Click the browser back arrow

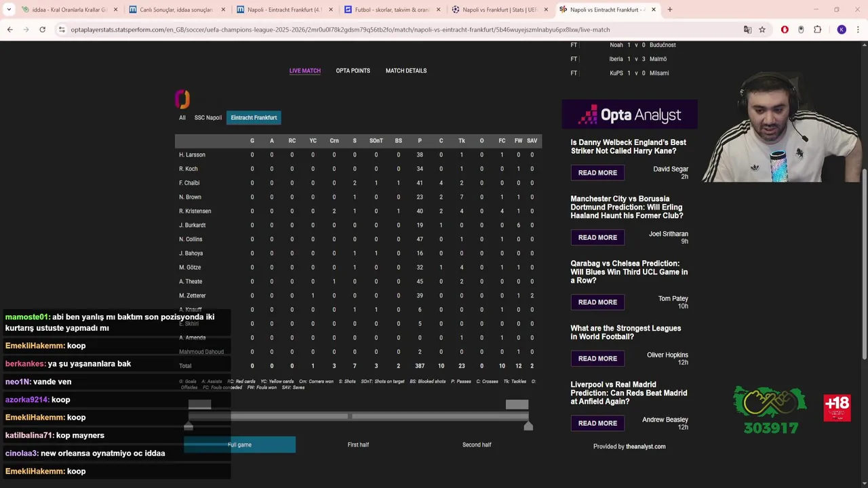point(9,30)
